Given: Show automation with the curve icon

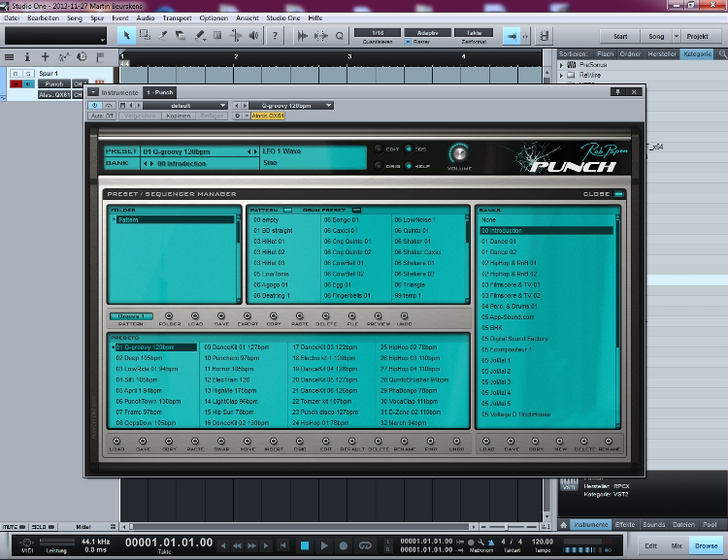Looking at the screenshot, I should 64,57.
